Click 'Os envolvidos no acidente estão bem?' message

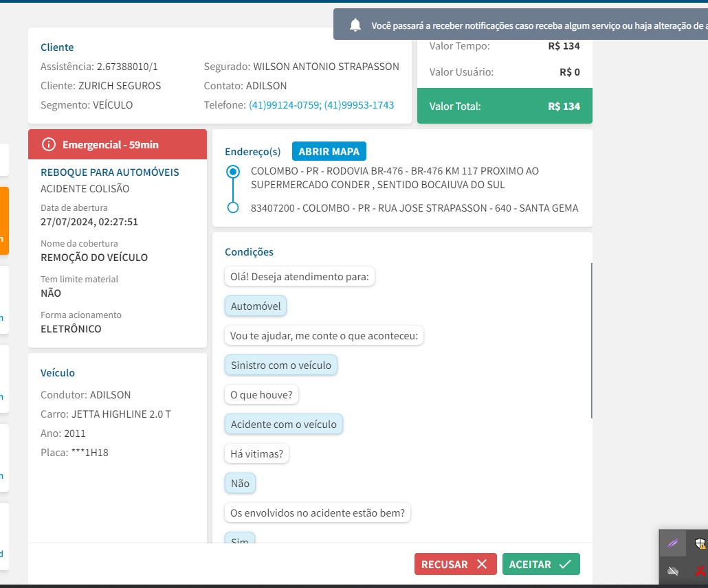(318, 513)
